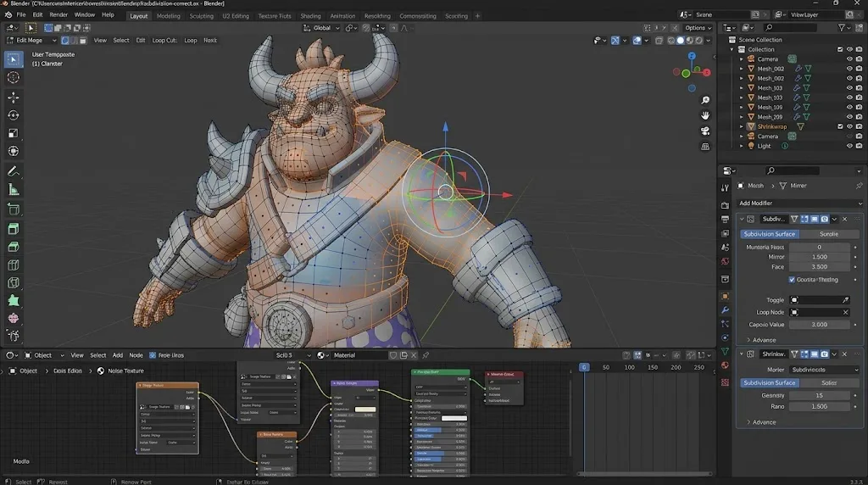Image resolution: width=868 pixels, height=485 pixels.
Task: Toggle visibility eye of Collection row
Action: tap(849, 49)
